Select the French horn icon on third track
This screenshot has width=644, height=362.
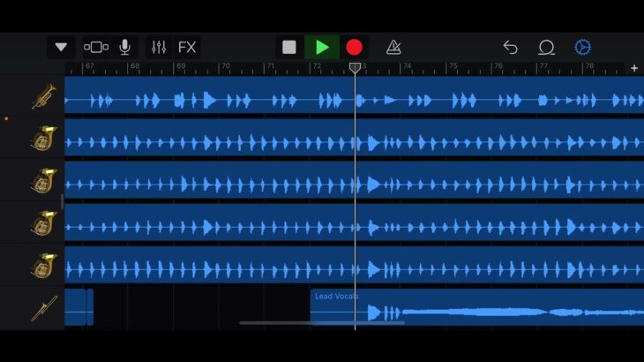[44, 181]
